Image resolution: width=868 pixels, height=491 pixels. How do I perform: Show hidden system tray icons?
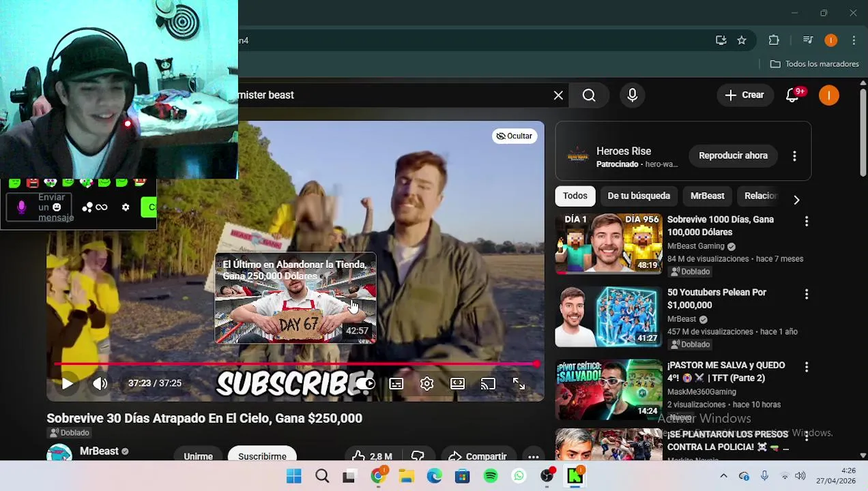(723, 476)
